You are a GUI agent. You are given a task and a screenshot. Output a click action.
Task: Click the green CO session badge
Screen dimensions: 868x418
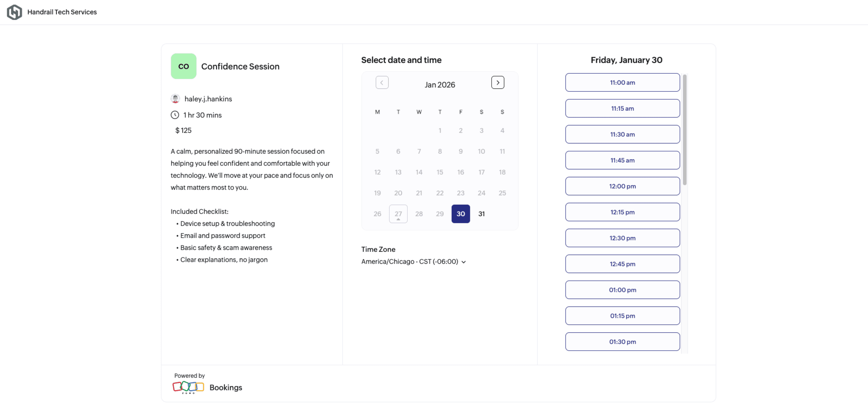(x=183, y=66)
